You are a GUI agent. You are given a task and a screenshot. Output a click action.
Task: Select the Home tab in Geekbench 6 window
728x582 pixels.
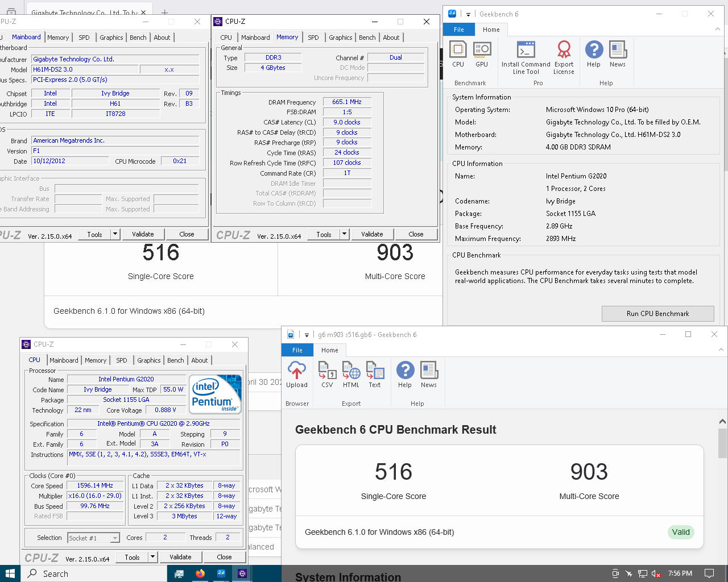click(491, 30)
